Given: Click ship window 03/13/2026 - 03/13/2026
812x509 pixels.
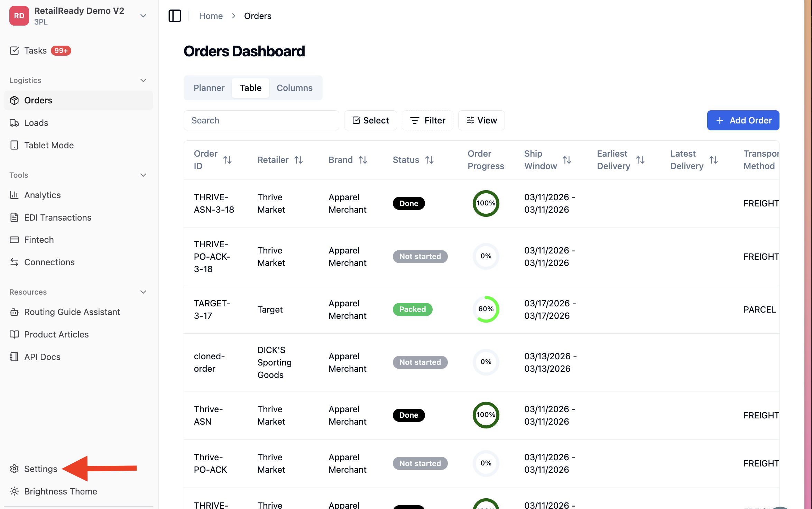Looking at the screenshot, I should point(551,362).
